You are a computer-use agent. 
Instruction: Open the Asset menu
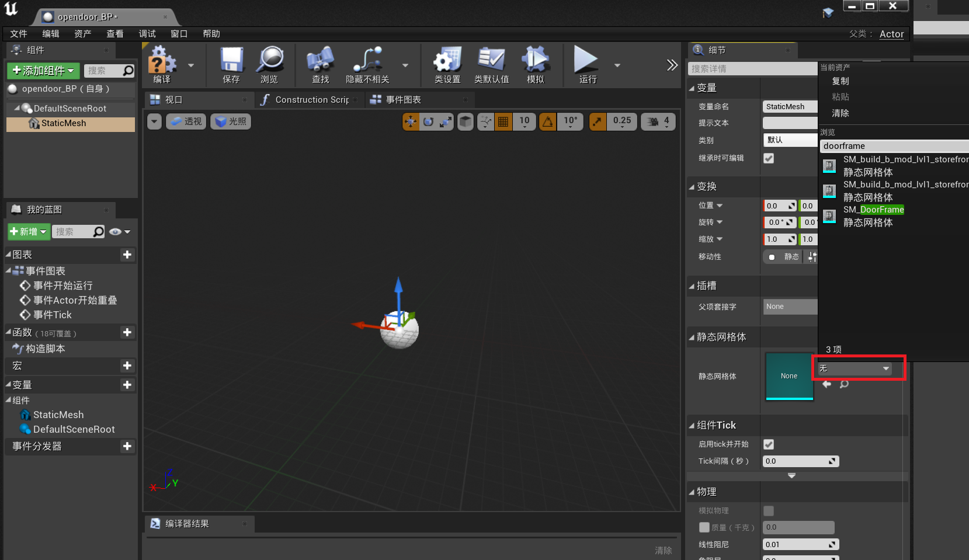83,34
